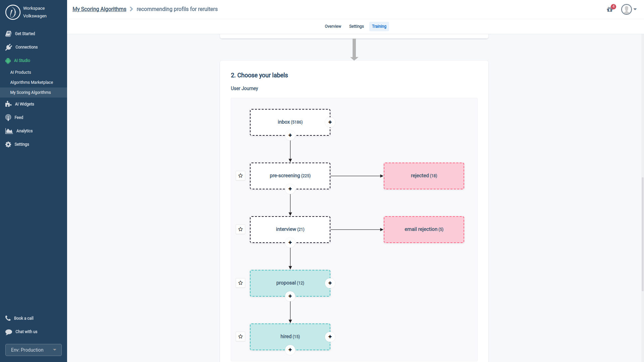Open the account menu dropdown arrow
644x362 pixels.
(x=636, y=9)
